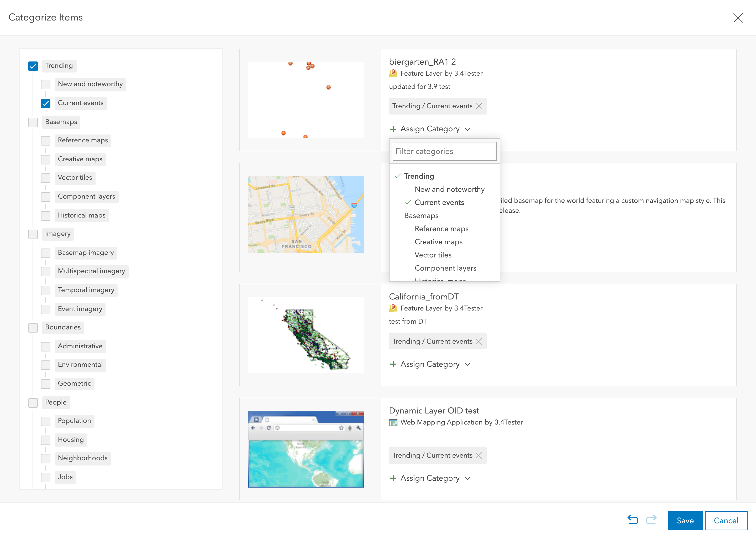Open Assign Category dropdown for Dynamic Layer OID test
This screenshot has width=756, height=538.
point(430,478)
